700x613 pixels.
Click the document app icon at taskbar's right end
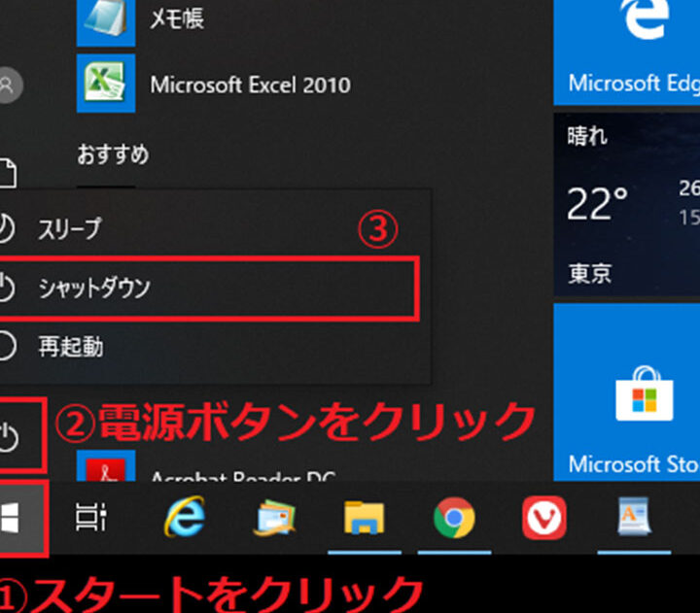point(634,520)
